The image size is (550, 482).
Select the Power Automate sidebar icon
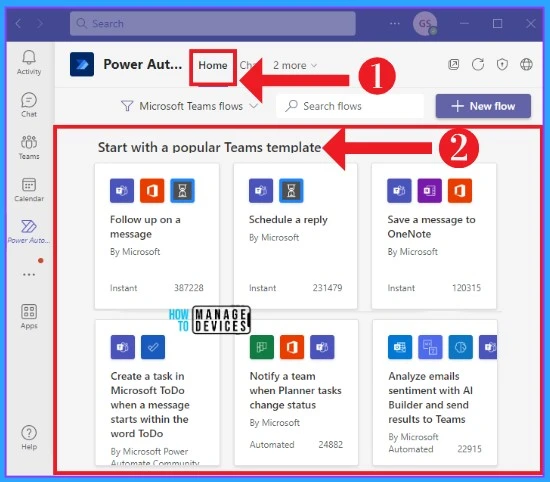pyautogui.click(x=29, y=232)
